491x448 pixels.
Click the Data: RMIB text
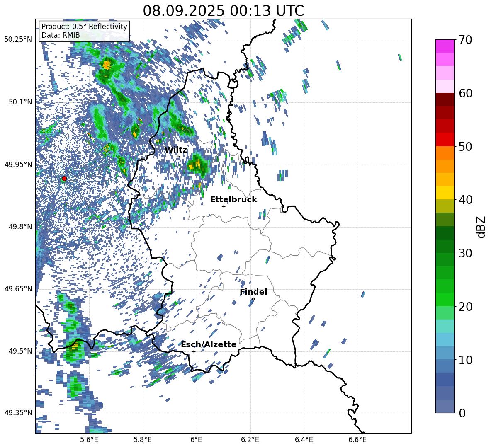[61, 35]
